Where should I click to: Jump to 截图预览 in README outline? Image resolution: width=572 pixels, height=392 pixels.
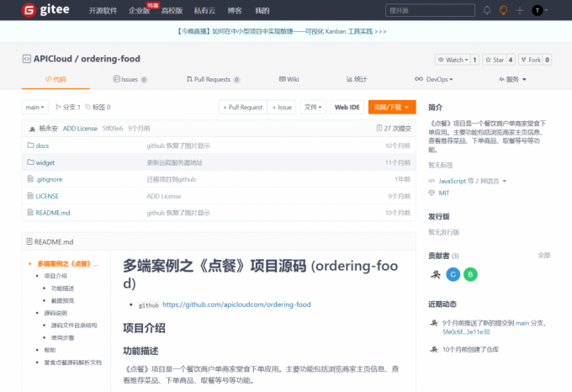pos(62,300)
